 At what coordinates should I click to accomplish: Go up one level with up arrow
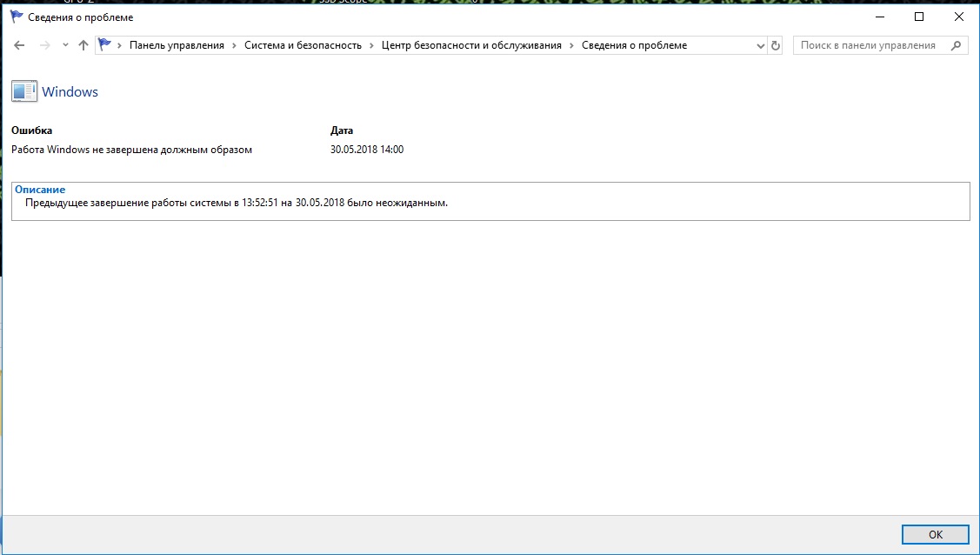(x=83, y=45)
